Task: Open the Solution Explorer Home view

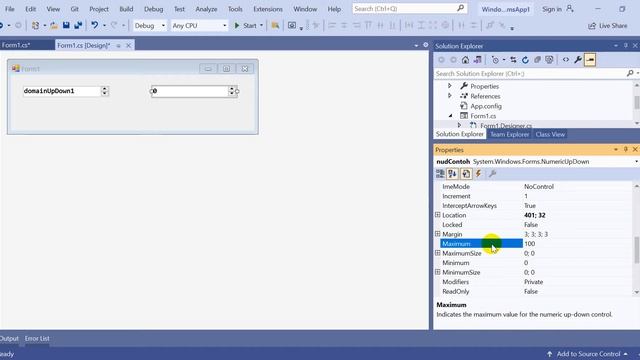Action: [x=465, y=60]
